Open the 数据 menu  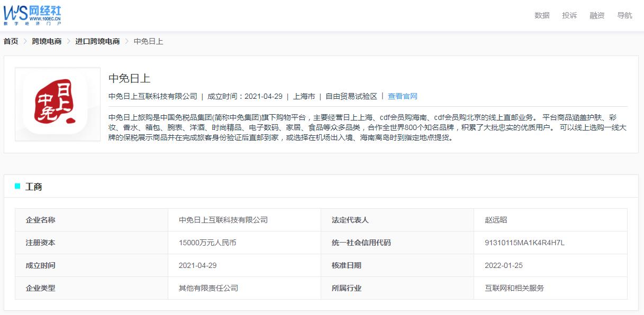542,15
